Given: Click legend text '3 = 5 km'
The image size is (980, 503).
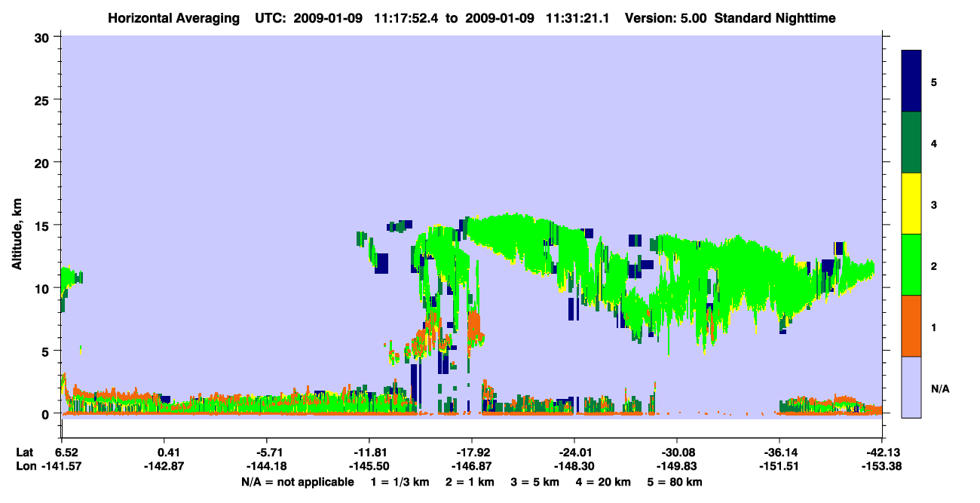Looking at the screenshot, I should pyautogui.click(x=537, y=482).
